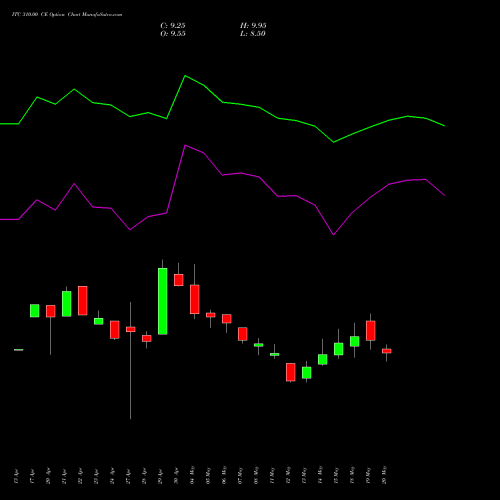Image resolution: width=500 pixels, height=500 pixels.
Task: Click the '15 May' date label
Action: pyautogui.click(x=336, y=475)
